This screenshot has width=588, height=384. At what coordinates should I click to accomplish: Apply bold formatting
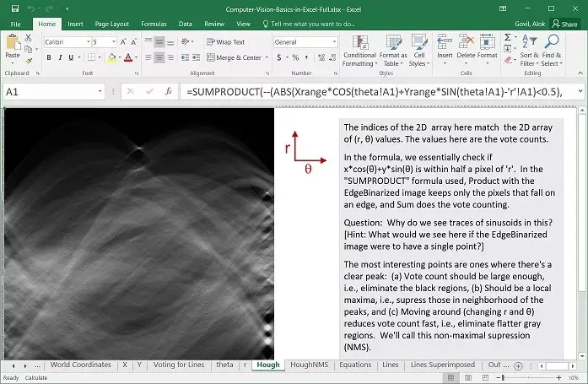[x=49, y=57]
